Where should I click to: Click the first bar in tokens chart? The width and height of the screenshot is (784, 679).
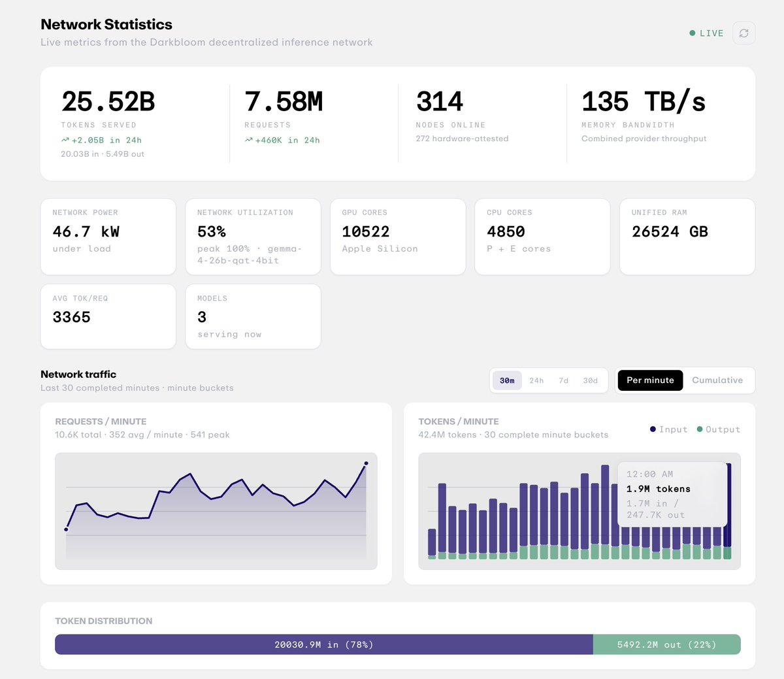click(x=432, y=544)
